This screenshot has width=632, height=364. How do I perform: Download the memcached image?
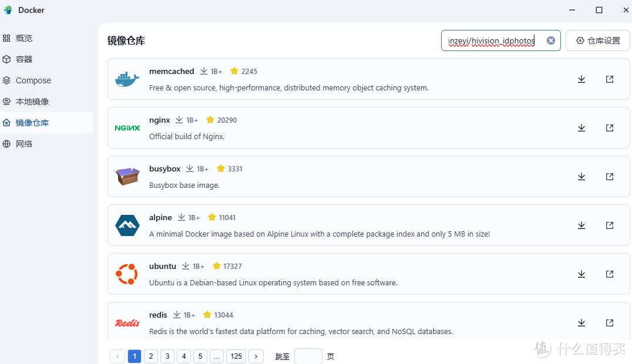(x=581, y=79)
